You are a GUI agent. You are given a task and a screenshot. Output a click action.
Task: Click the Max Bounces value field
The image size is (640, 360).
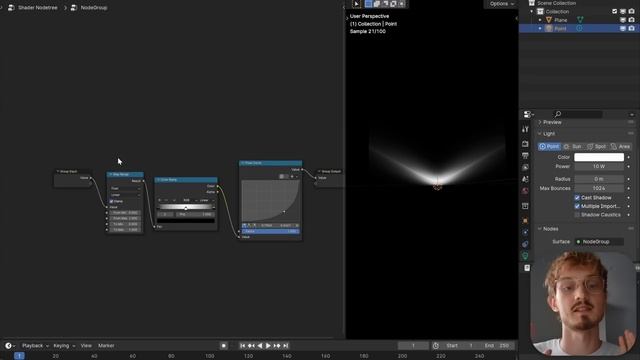pos(599,188)
